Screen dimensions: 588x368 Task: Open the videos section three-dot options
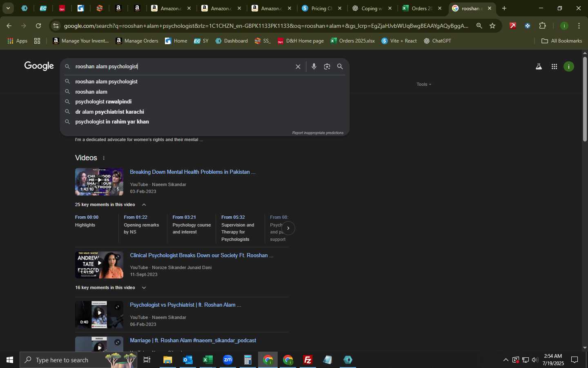[x=104, y=158]
